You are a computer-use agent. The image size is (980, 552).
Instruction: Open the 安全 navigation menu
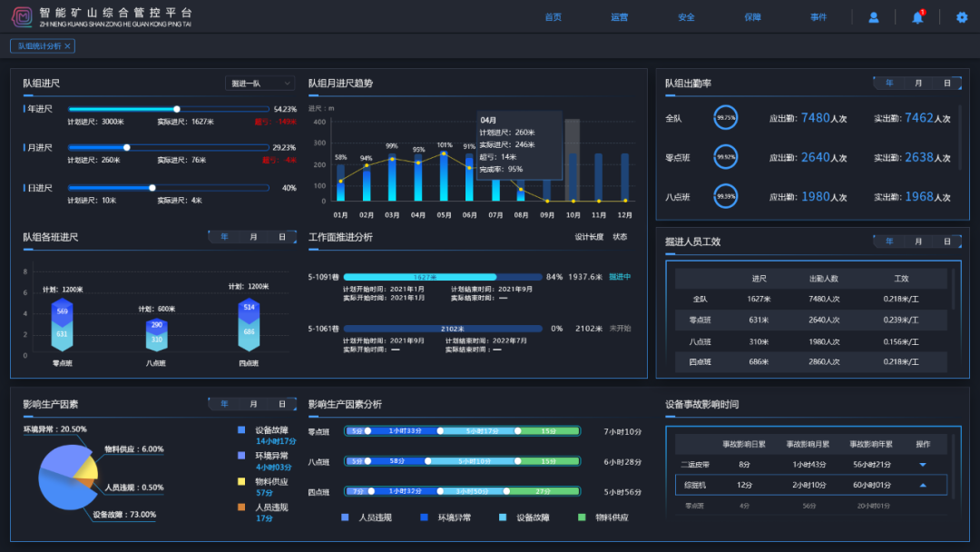[x=686, y=17]
